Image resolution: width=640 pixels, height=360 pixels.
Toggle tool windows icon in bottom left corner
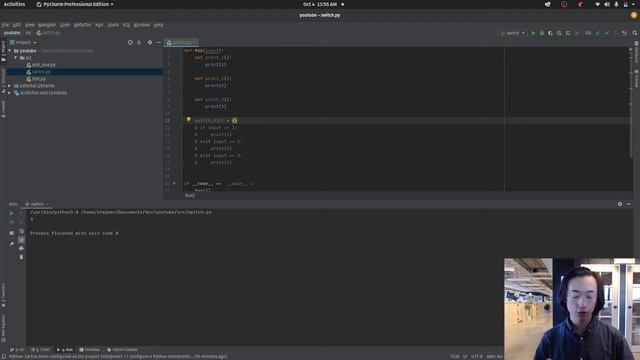click(3, 356)
